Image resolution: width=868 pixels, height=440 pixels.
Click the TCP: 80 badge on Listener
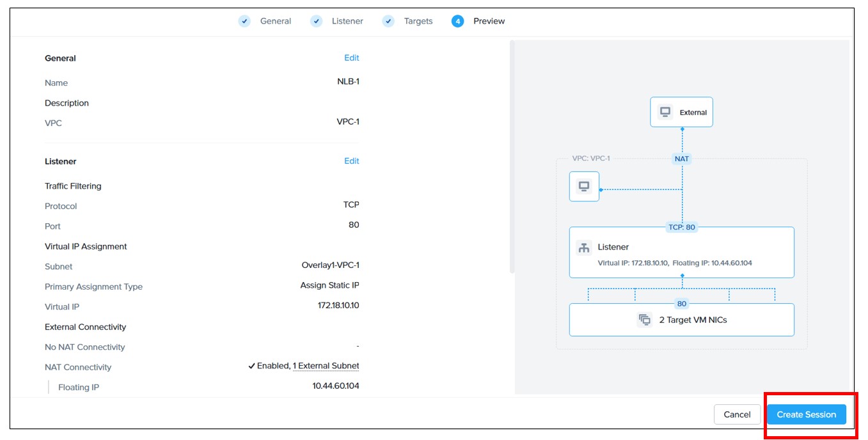682,227
